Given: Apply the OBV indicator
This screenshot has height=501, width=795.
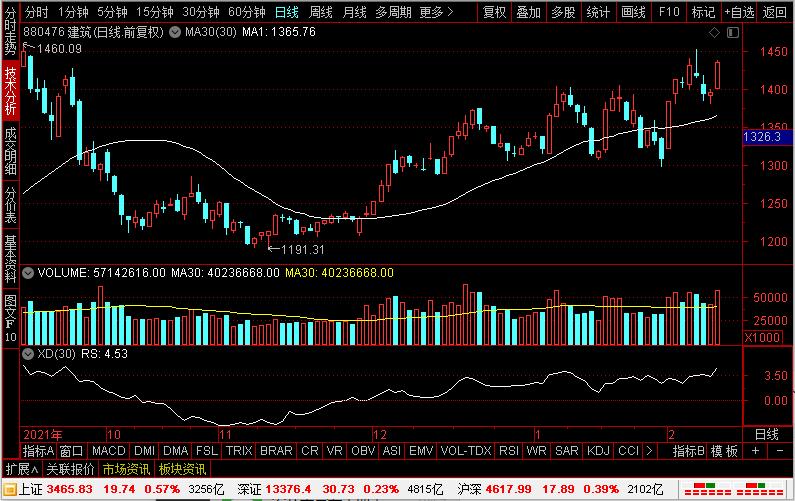Looking at the screenshot, I should [x=363, y=451].
